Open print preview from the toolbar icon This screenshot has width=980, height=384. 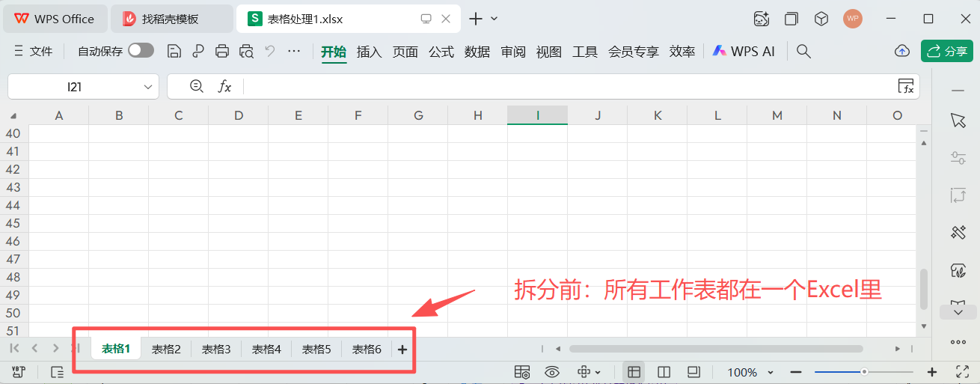coord(246,51)
